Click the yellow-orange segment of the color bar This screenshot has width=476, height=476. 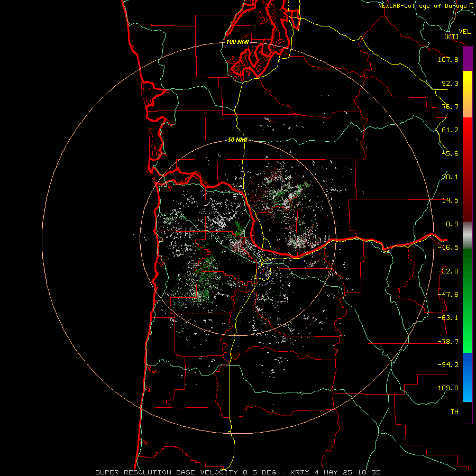pyautogui.click(x=467, y=94)
